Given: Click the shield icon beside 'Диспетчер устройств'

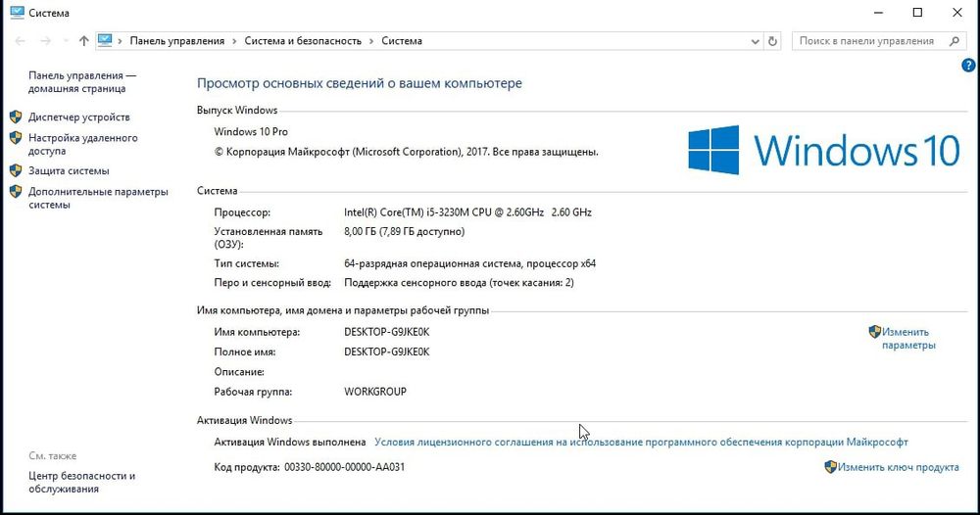Looking at the screenshot, I should (x=17, y=117).
